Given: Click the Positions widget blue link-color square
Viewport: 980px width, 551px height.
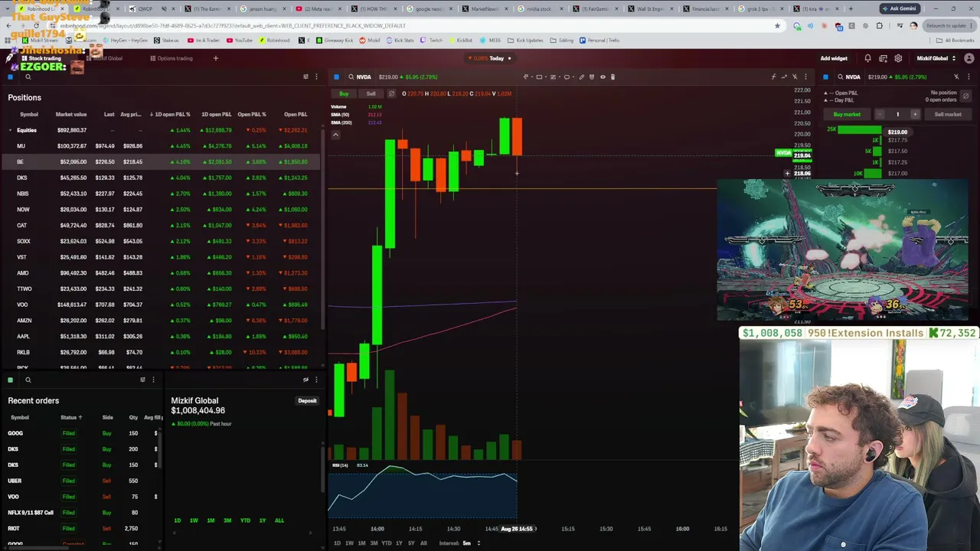Looking at the screenshot, I should [x=11, y=77].
